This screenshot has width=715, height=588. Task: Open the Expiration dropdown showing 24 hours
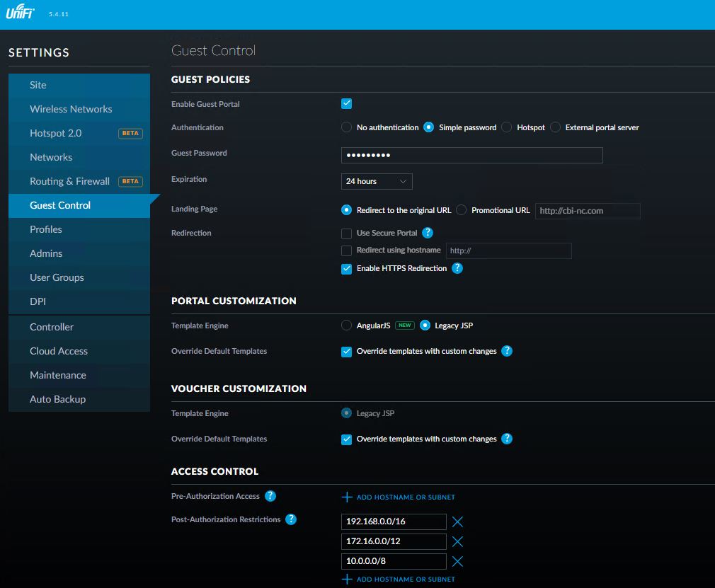pos(376,181)
